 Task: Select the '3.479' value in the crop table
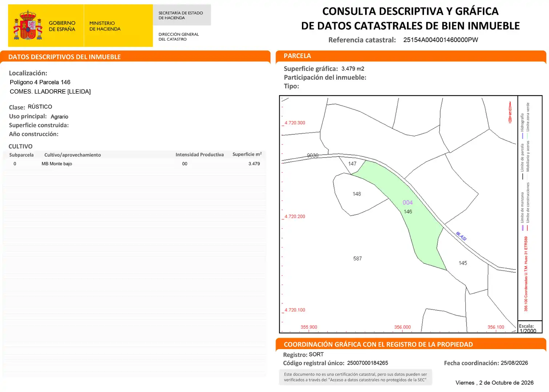point(254,164)
